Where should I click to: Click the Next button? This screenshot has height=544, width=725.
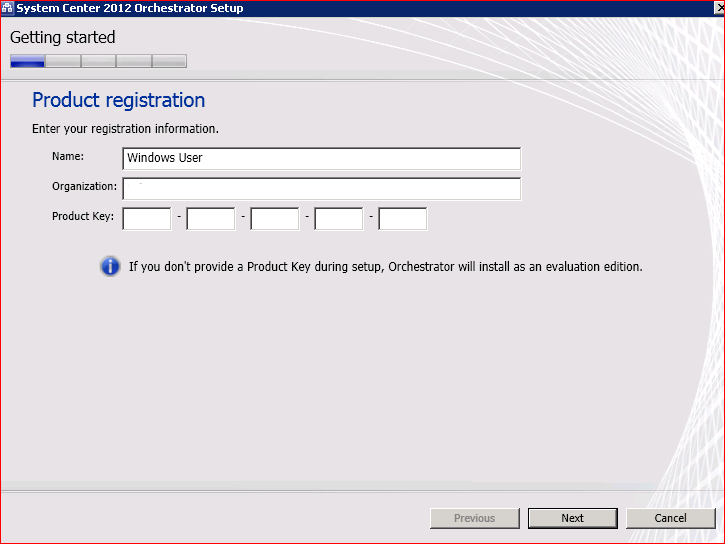point(572,518)
